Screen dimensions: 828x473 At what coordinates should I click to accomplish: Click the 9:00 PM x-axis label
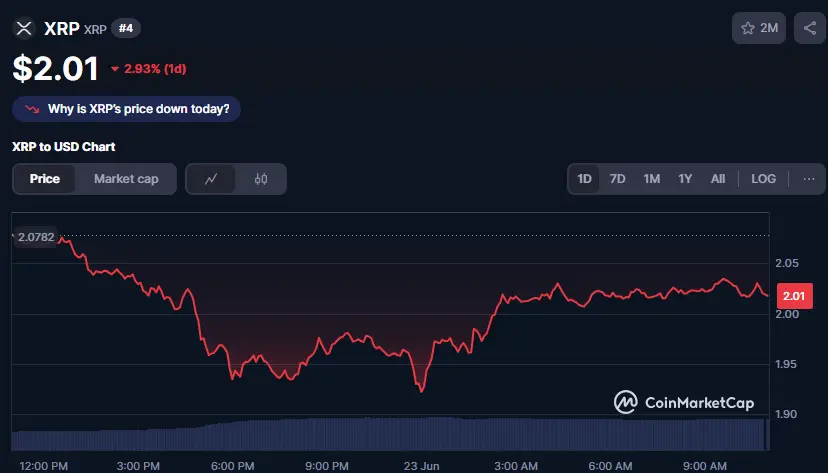[x=327, y=466]
